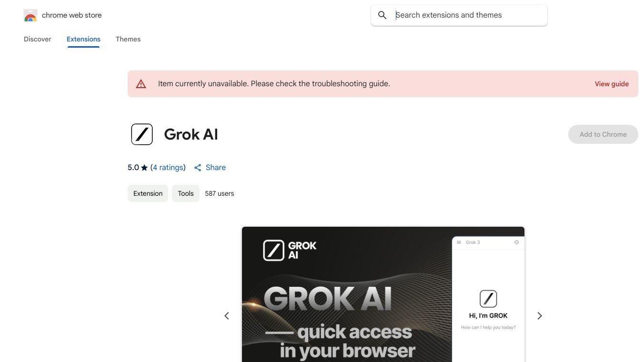This screenshot has height=362, width=644.
Task: Click the Grok AI extension logo icon
Action: (x=142, y=134)
